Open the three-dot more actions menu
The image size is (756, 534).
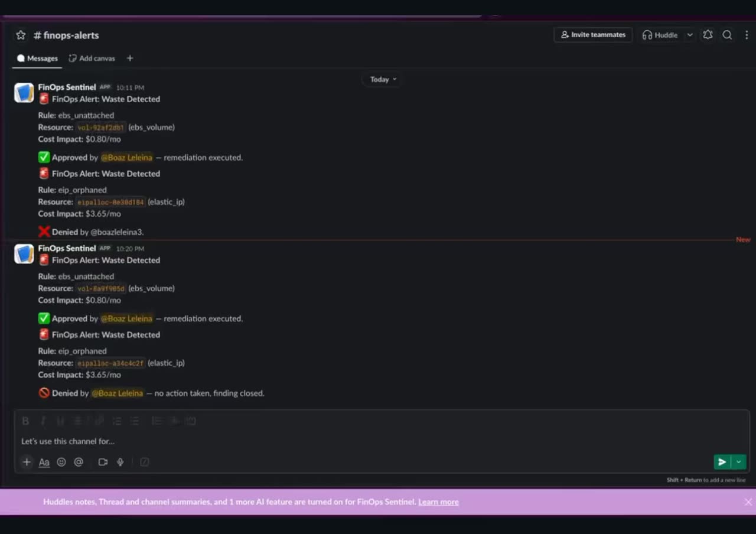point(747,35)
